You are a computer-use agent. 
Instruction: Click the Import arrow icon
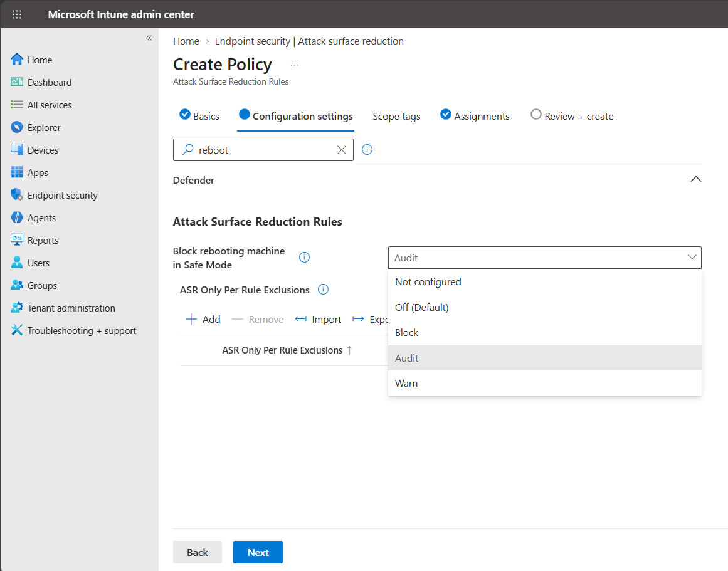coord(301,319)
